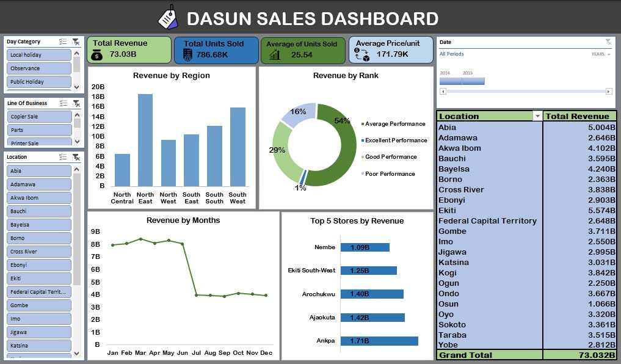Click the Multi-Select icon on Location slicer
The image size is (621, 364).
[62, 156]
